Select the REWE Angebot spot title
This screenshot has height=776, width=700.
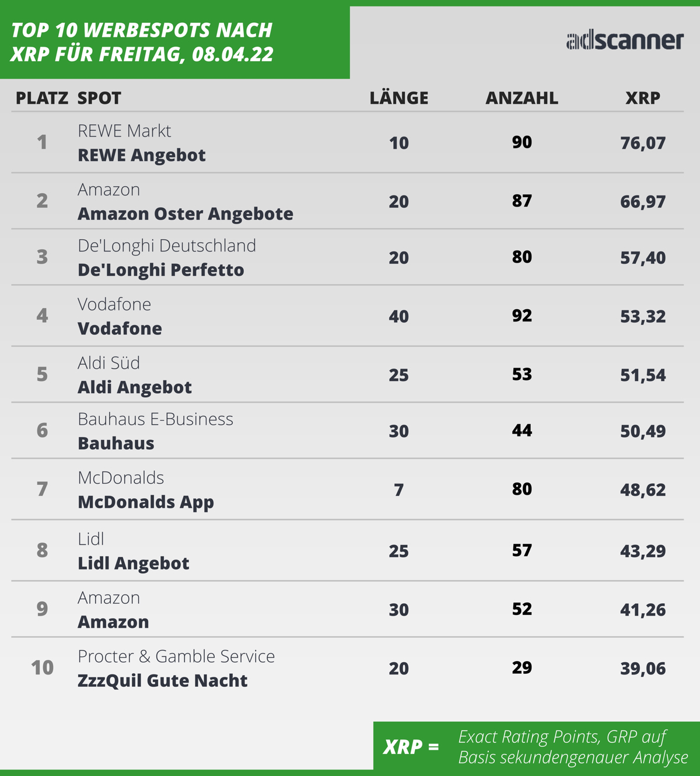coord(142,155)
